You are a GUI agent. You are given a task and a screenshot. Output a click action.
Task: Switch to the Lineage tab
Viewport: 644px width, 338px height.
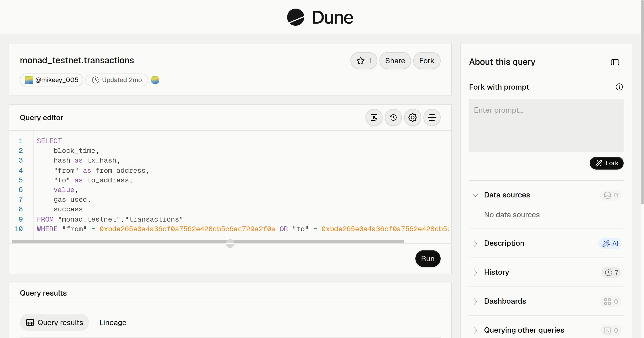coord(113,322)
